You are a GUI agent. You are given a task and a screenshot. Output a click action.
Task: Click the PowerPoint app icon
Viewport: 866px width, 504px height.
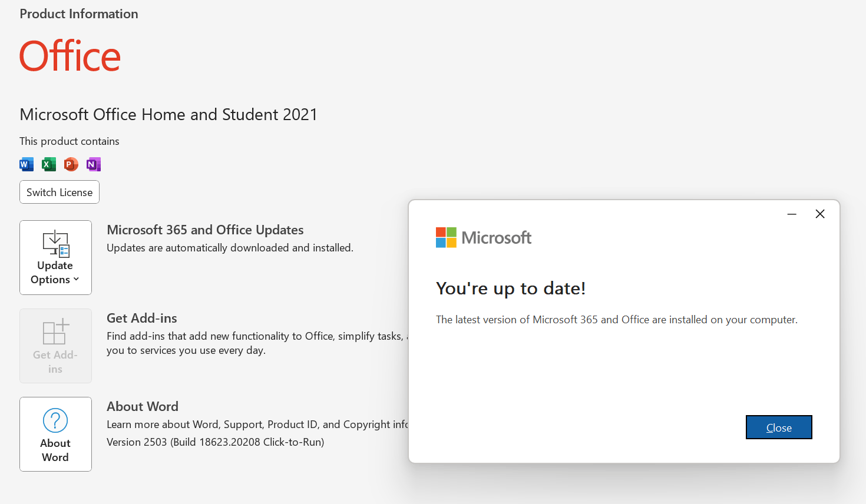coord(71,164)
